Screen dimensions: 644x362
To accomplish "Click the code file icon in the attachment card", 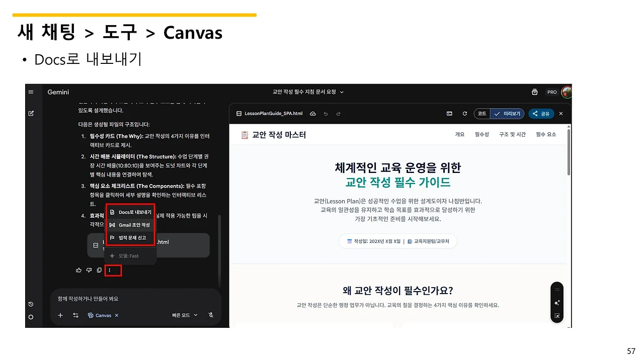I will click(x=96, y=246).
